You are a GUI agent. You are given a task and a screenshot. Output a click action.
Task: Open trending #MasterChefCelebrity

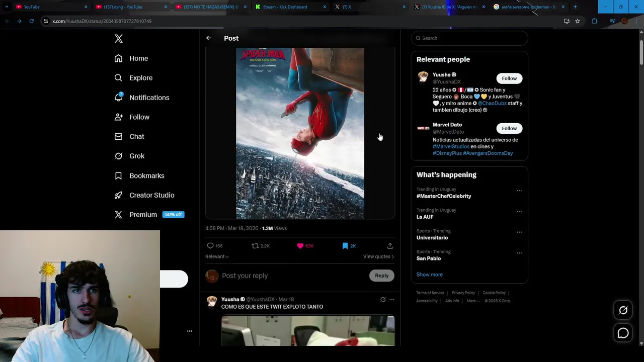pos(444,196)
